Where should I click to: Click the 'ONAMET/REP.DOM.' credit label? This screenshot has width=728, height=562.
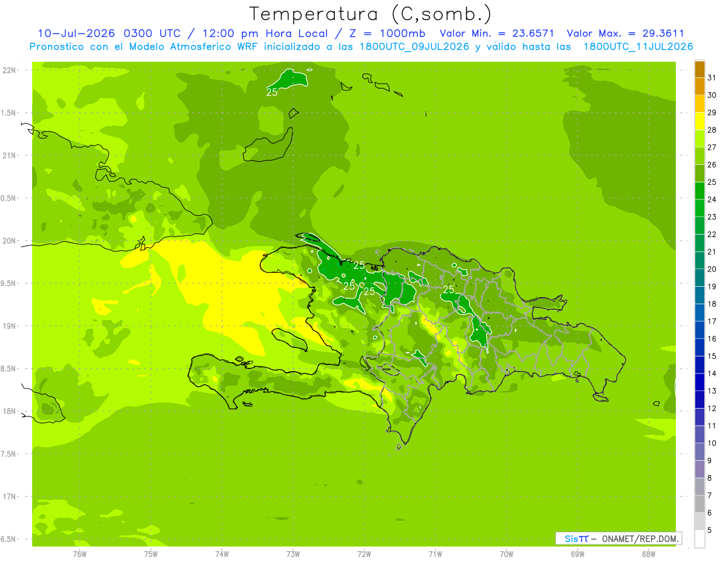coord(639,538)
